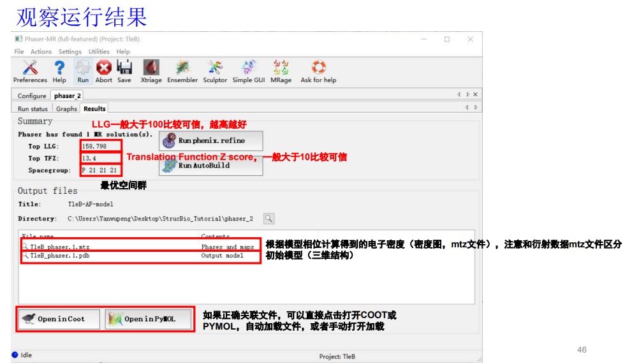Screen dimensions: 625x364
Task: Click the magnifier icon beside TleB_phaser.1.mtz
Action: (x=25, y=247)
